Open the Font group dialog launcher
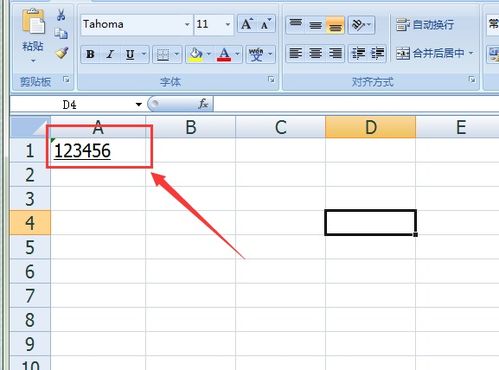Image resolution: width=499 pixels, height=370 pixels. pyautogui.click(x=271, y=79)
